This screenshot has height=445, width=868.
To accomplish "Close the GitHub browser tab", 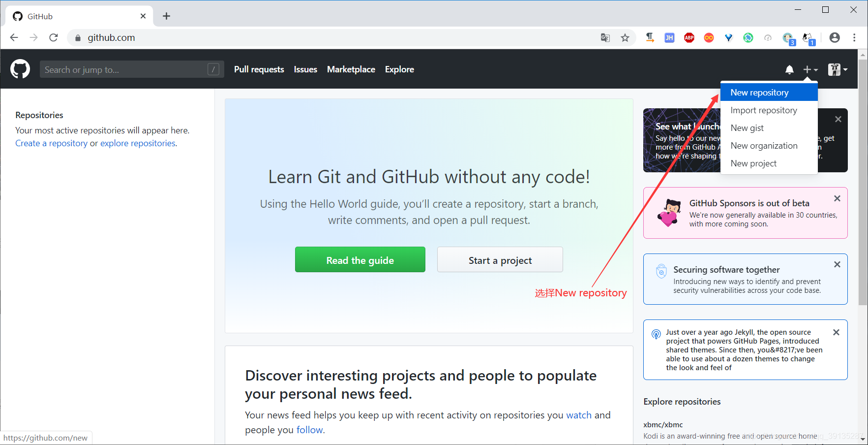I will (x=143, y=16).
